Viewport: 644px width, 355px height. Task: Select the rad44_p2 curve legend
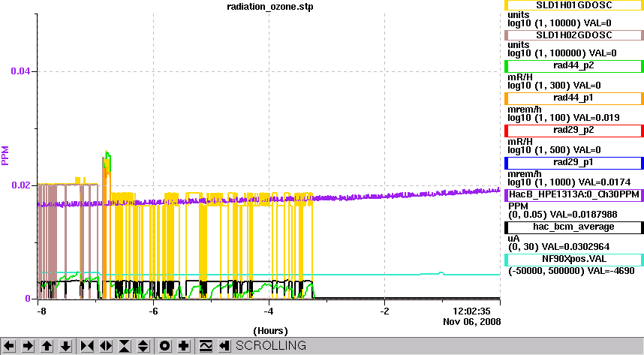[x=573, y=66]
